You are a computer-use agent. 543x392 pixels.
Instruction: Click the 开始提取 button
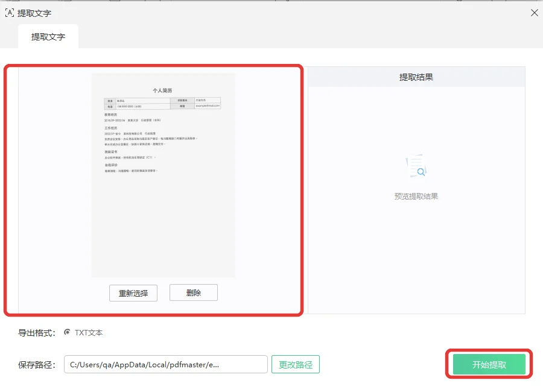click(489, 364)
